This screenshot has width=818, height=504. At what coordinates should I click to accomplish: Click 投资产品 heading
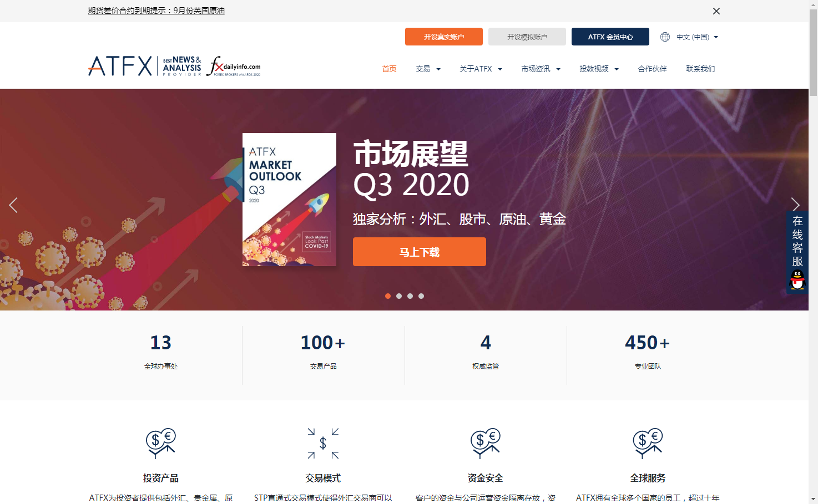pos(161,478)
